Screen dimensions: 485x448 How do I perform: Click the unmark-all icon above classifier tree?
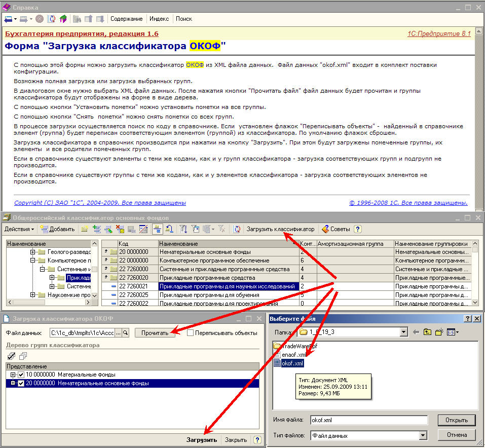22,356
